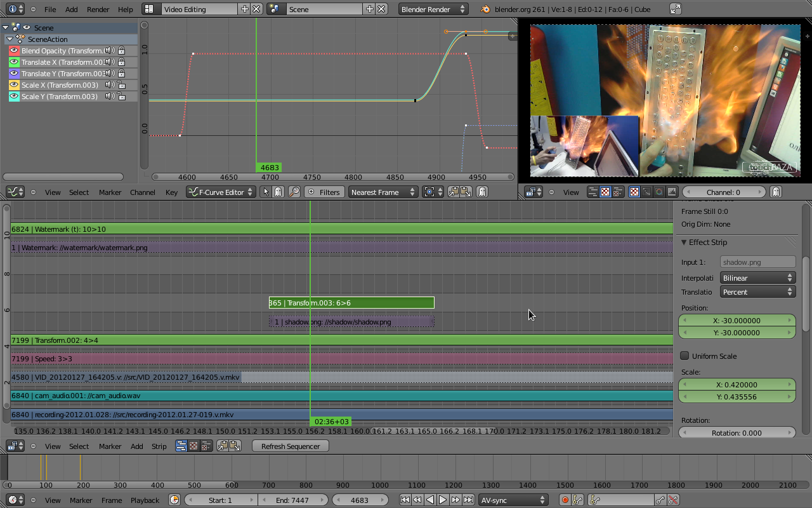The width and height of the screenshot is (812, 508).
Task: Toggle visibility of Scale Y curve
Action: coord(14,97)
